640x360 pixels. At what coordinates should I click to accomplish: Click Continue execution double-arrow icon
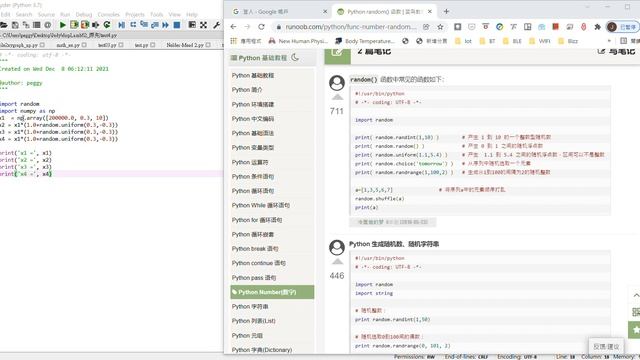(165, 25)
